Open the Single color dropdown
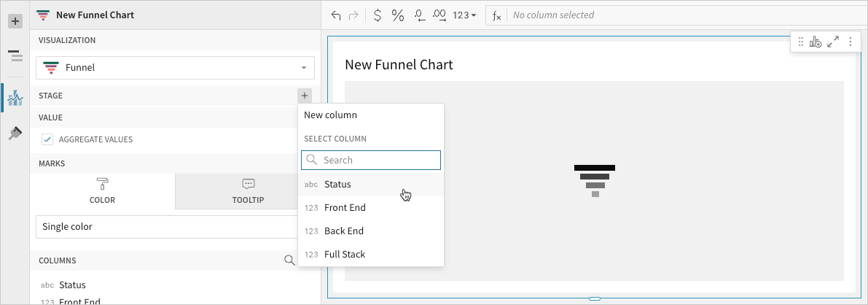 [x=168, y=227]
